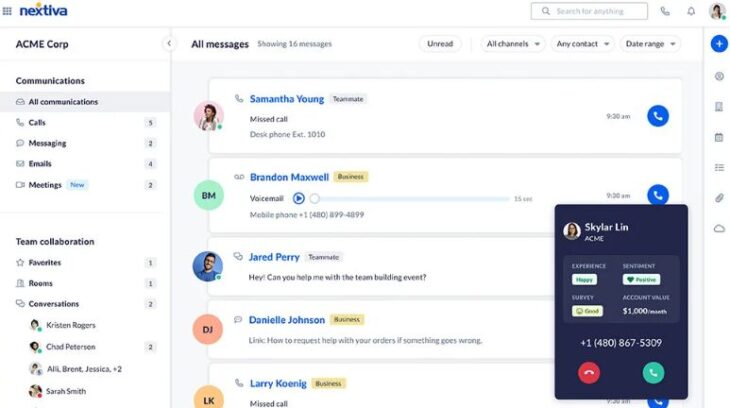The image size is (730, 408).
Task: Open the notifications bell
Action: (x=691, y=11)
